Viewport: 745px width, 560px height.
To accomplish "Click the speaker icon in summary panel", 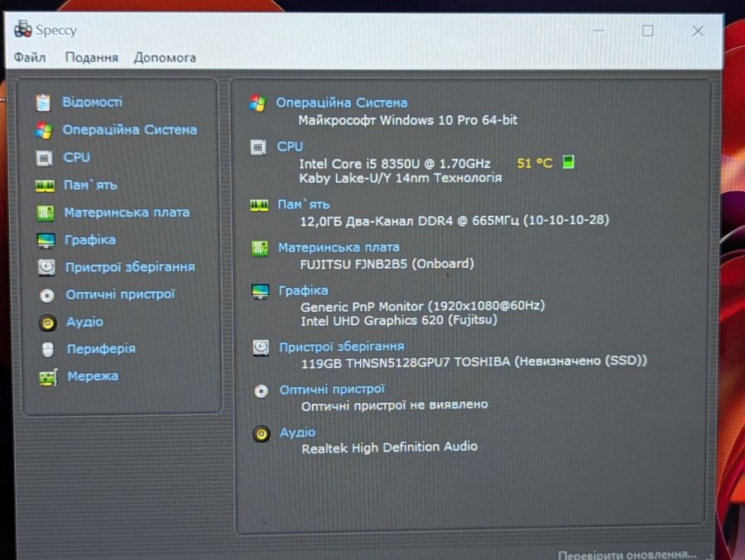I will click(x=262, y=433).
